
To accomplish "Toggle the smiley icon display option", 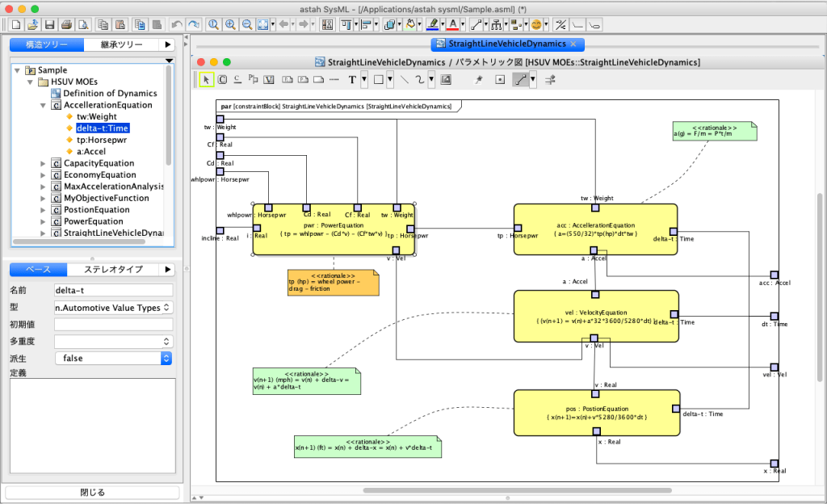I will point(535,25).
